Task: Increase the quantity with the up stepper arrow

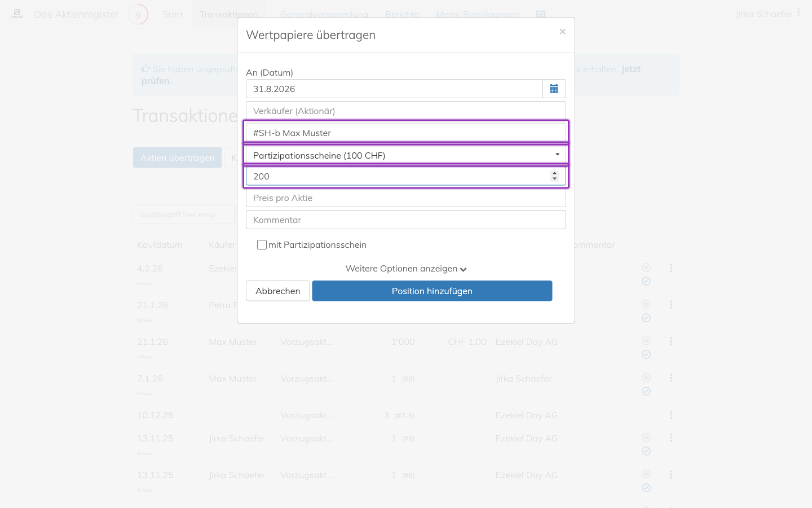Action: coord(555,173)
